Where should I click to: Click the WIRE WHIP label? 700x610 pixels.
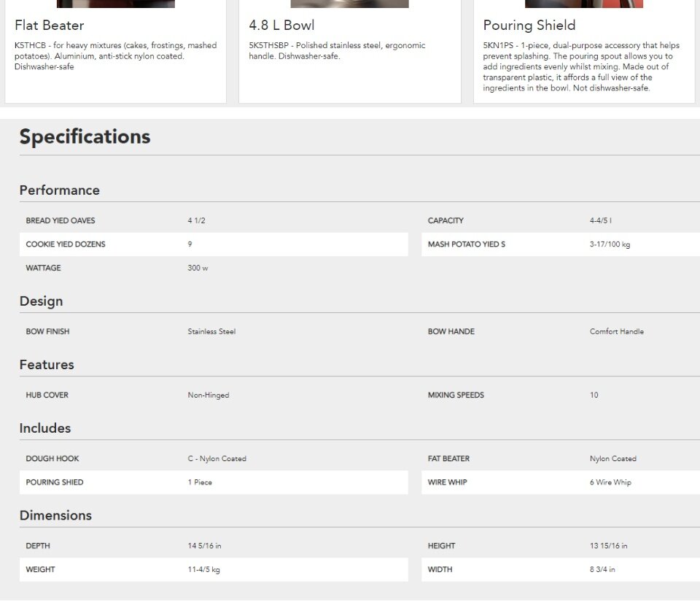447,482
